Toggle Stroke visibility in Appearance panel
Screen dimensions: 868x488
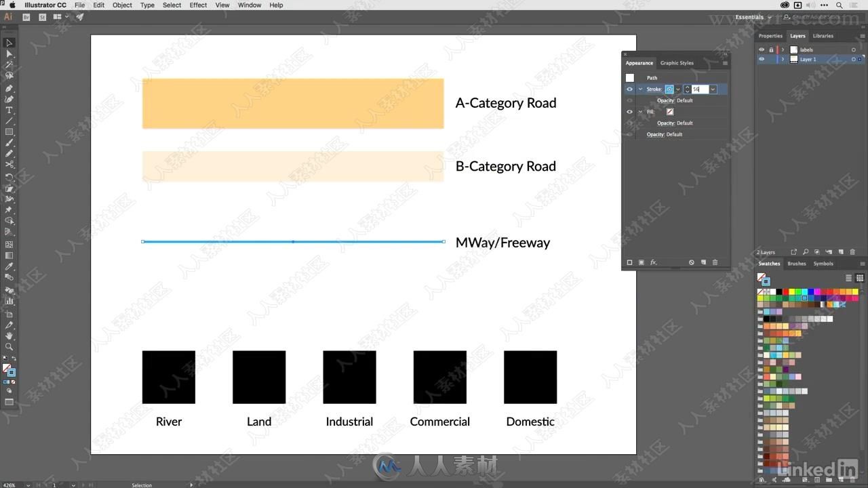click(x=629, y=89)
